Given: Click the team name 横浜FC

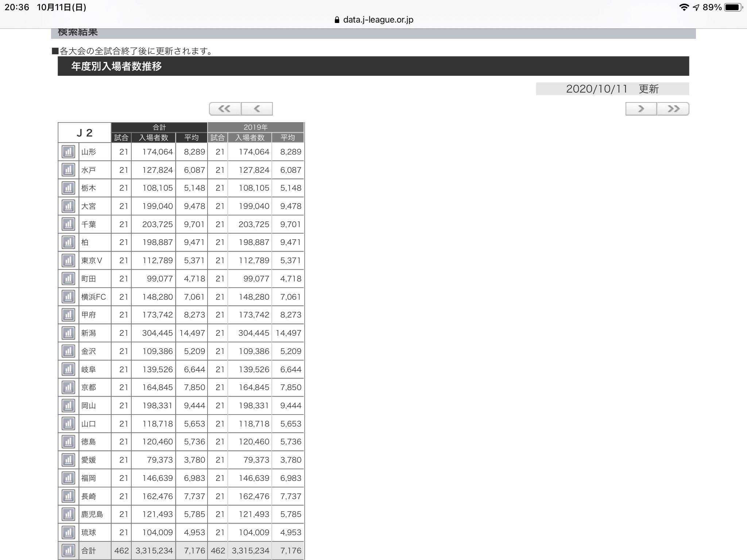Looking at the screenshot, I should click(93, 297).
